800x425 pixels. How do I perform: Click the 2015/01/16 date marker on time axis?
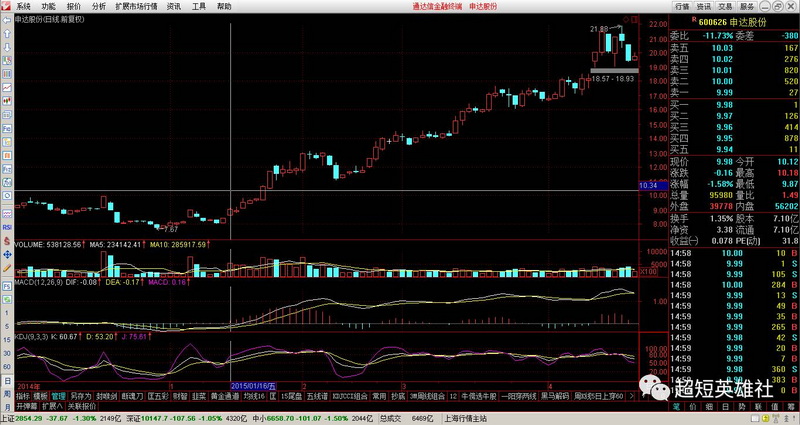point(253,385)
